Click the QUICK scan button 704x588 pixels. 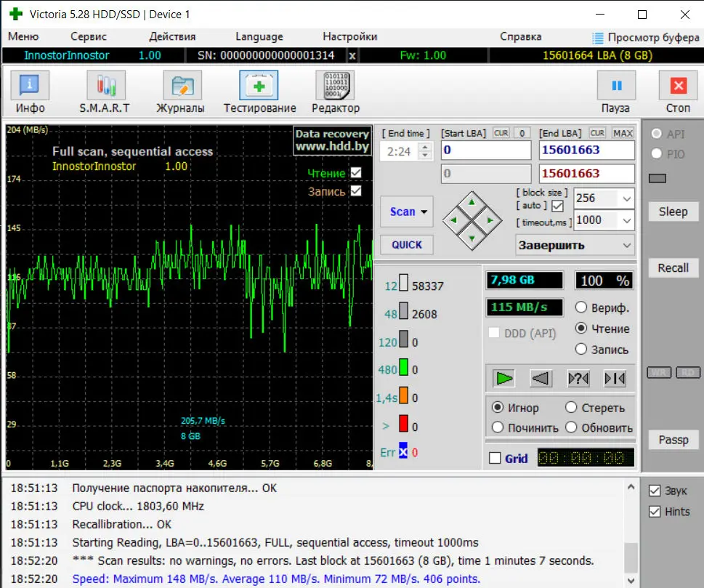(407, 245)
